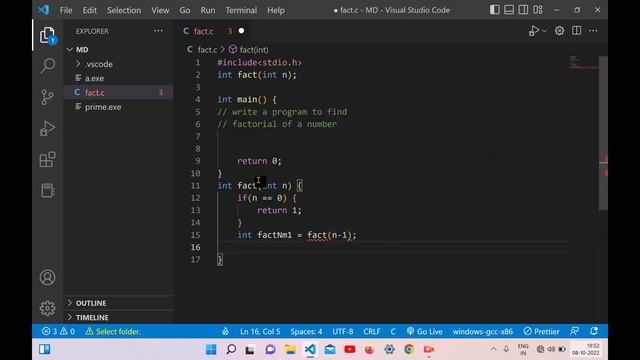Click the fact(int) breadcrumb symbol

tap(249, 50)
